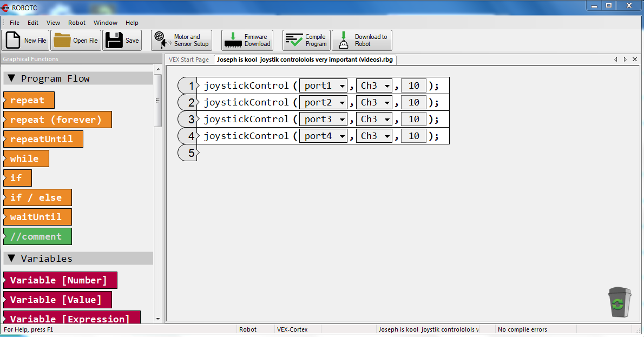Viewport: 644px width, 337px height.
Task: Click the No compile errors status text
Action: (x=522, y=329)
